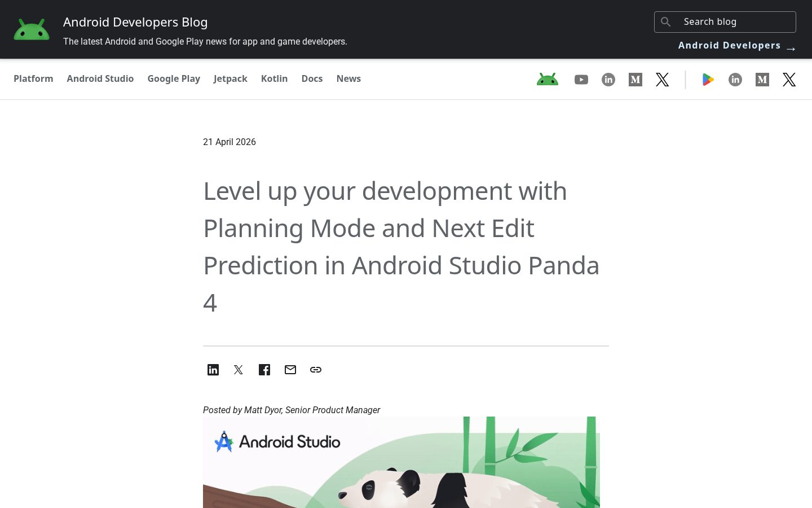Click the header tagline about Android news
This screenshot has width=812, height=508.
[205, 42]
